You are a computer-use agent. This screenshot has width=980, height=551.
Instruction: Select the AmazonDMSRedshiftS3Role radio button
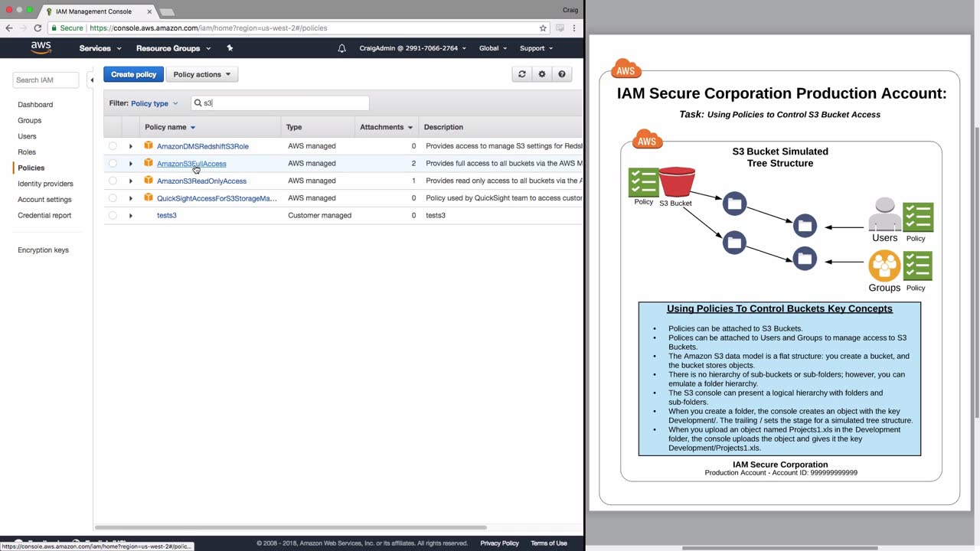(x=113, y=145)
